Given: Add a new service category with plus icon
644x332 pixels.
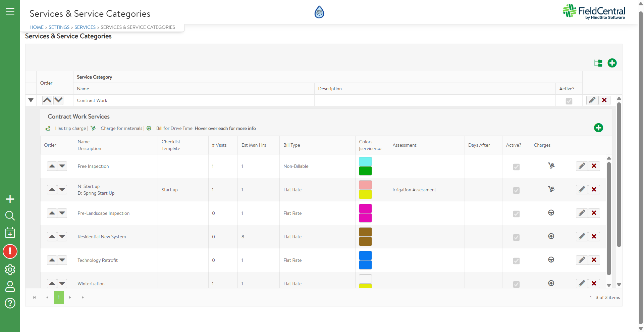Looking at the screenshot, I should tap(612, 63).
